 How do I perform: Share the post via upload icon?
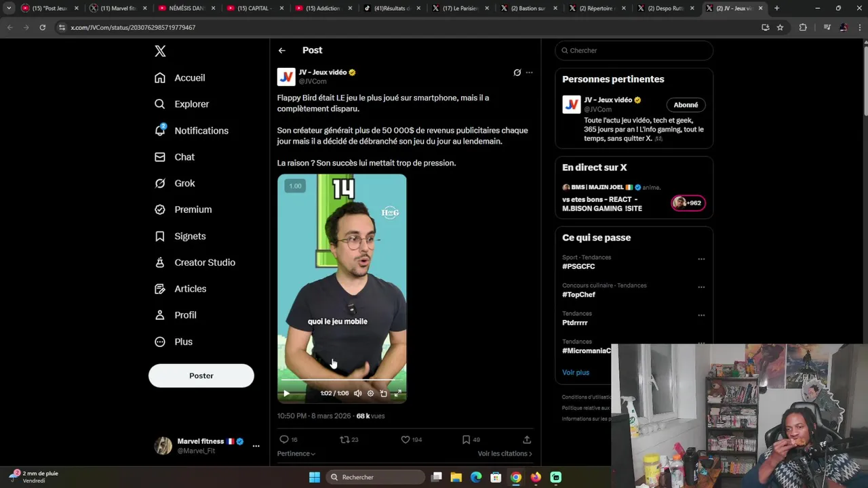[x=527, y=439]
